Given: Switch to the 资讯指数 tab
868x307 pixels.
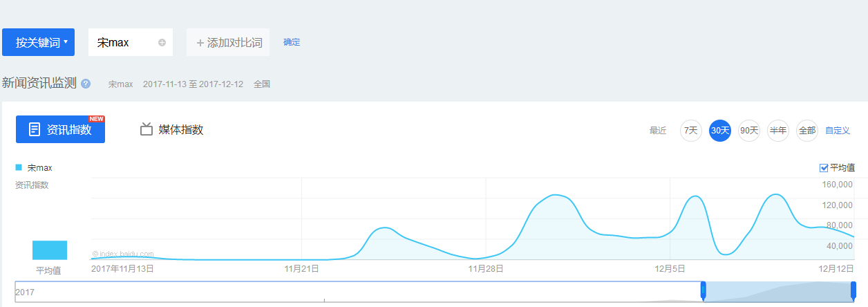Looking at the screenshot, I should coord(60,129).
